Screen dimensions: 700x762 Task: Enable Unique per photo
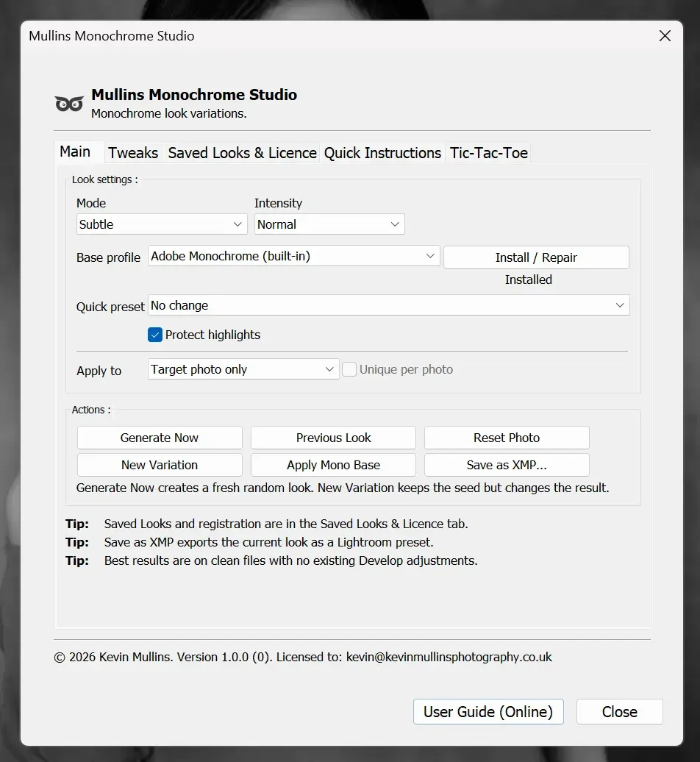(349, 368)
